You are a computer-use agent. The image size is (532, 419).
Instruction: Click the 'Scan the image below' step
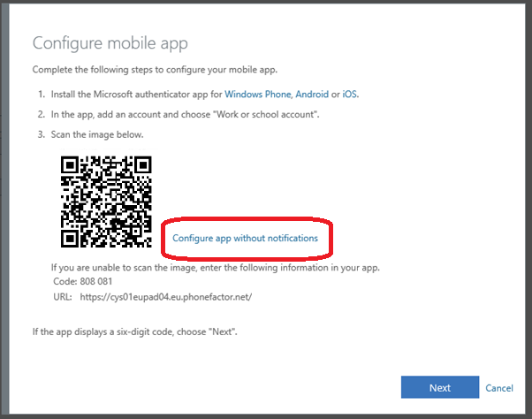97,134
